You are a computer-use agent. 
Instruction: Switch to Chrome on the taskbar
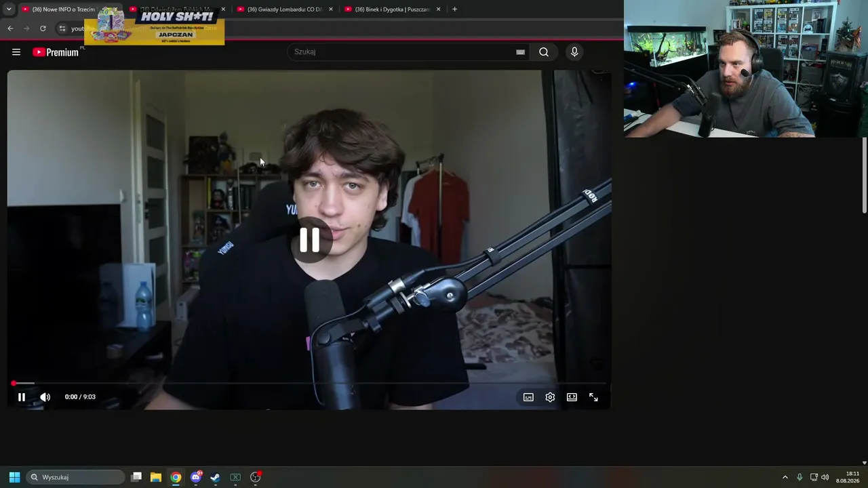pos(176,477)
